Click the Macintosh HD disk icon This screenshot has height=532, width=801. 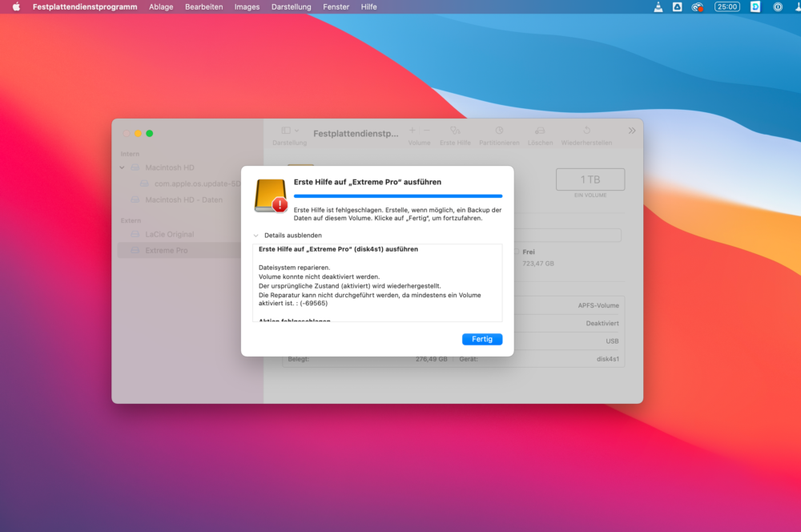(135, 167)
